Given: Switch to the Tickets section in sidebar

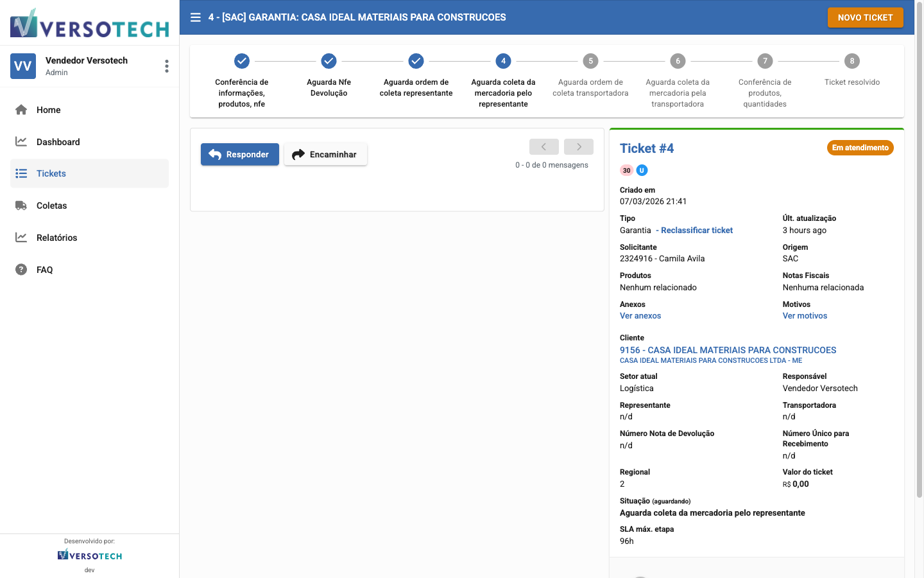Looking at the screenshot, I should click(51, 173).
